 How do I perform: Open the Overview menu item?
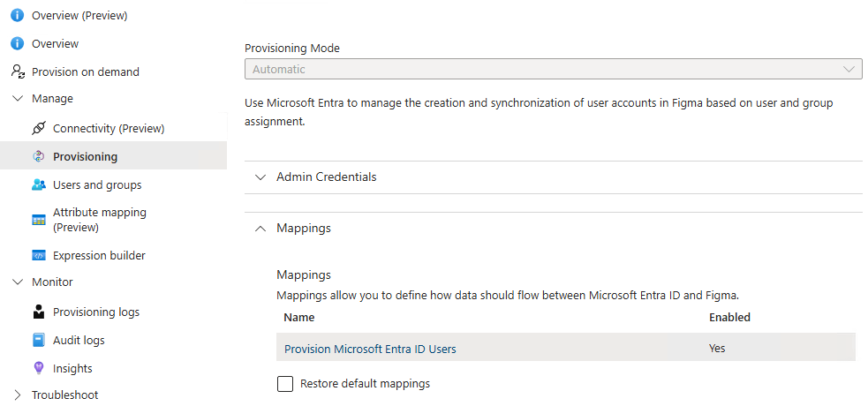55,43
